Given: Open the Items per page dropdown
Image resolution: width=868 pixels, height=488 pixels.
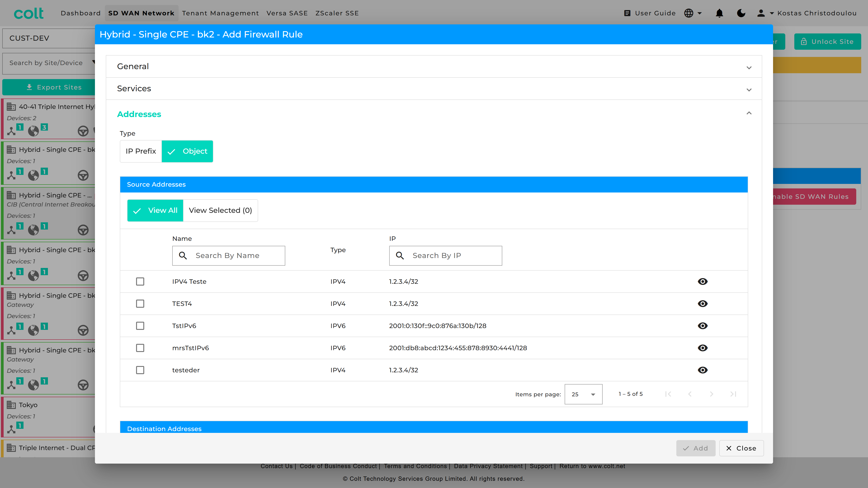Looking at the screenshot, I should (583, 394).
